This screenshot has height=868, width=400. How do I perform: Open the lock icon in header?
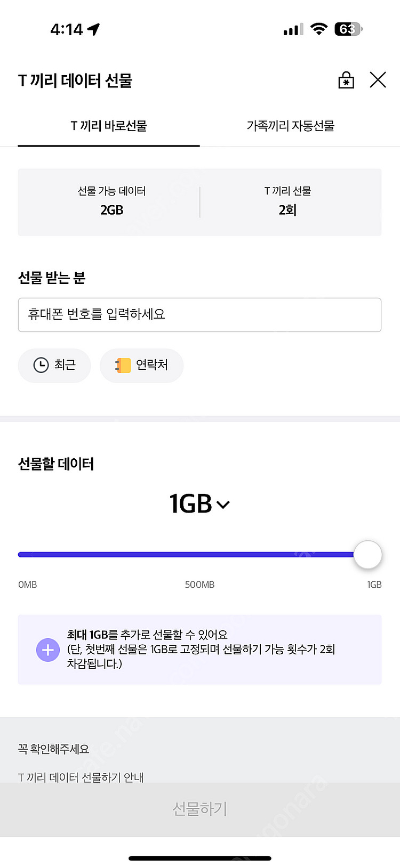click(x=346, y=80)
